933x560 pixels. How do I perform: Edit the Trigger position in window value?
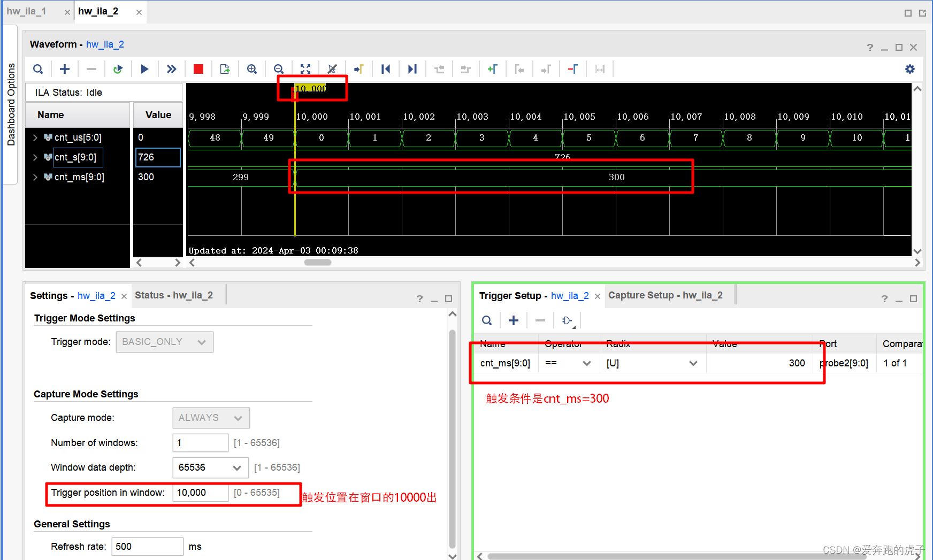[x=200, y=493]
